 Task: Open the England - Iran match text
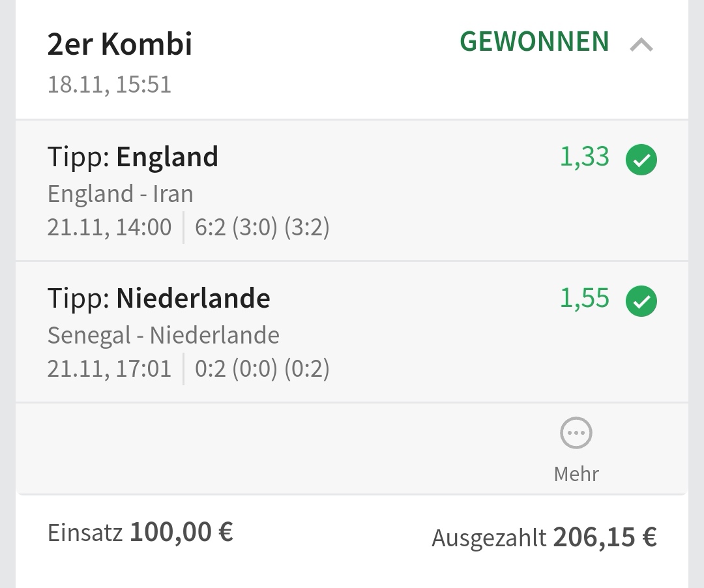pyautogui.click(x=121, y=194)
